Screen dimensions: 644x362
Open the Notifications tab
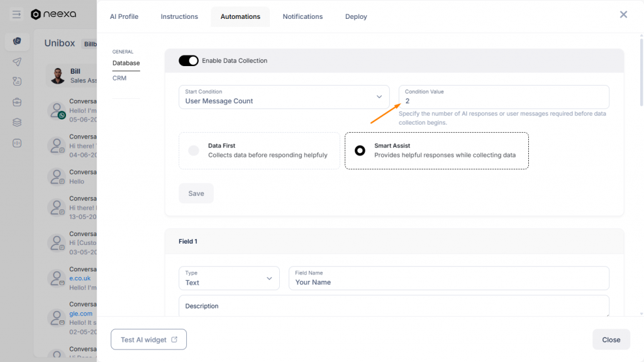click(x=303, y=16)
